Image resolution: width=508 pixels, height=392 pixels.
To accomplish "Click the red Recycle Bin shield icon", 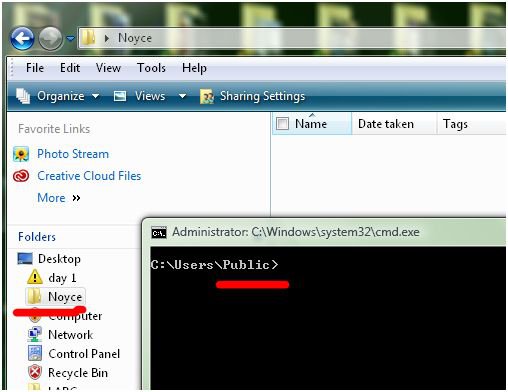I will [x=35, y=372].
